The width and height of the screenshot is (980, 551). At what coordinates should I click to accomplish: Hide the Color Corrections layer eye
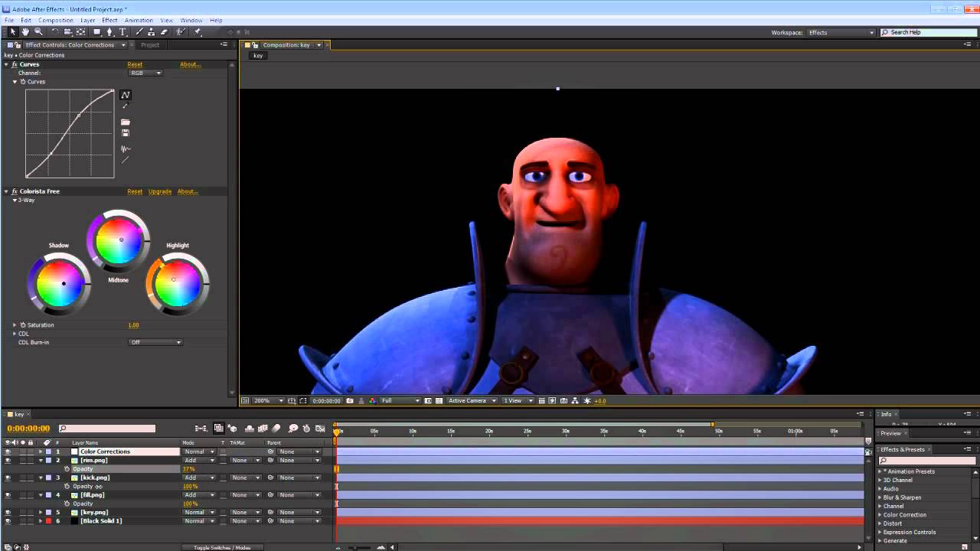pos(8,452)
